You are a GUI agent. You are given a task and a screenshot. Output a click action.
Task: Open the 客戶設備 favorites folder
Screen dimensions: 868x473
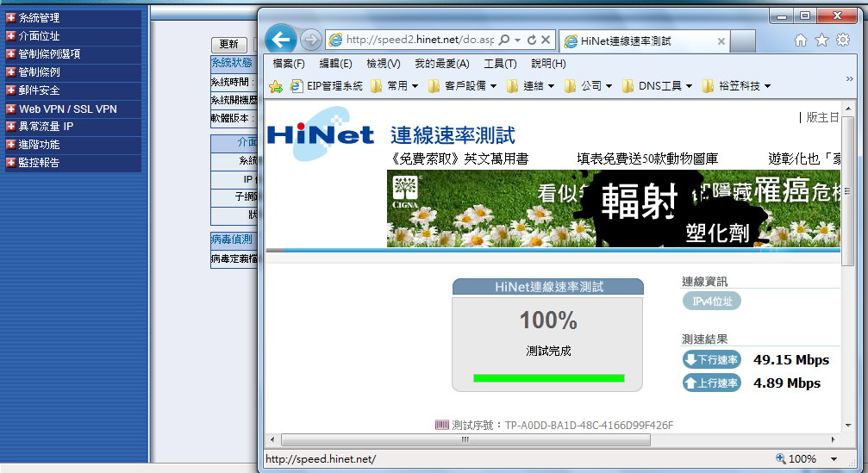click(463, 86)
